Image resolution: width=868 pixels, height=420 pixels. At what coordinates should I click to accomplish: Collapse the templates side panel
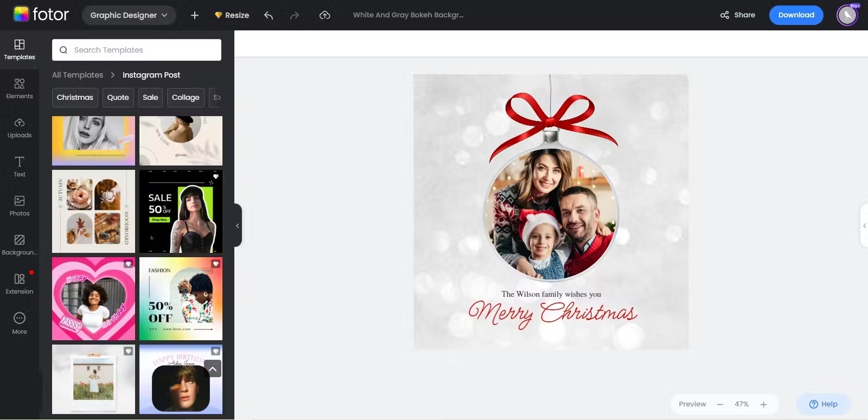point(238,225)
